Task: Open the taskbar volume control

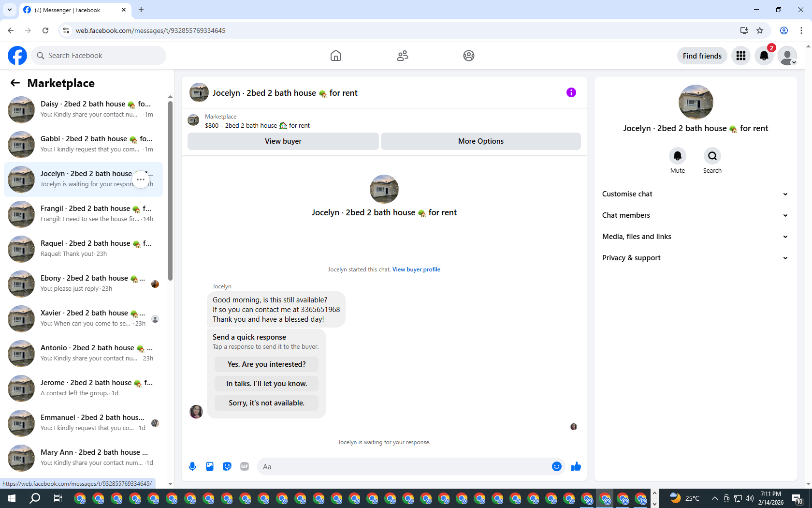Action: (x=750, y=498)
